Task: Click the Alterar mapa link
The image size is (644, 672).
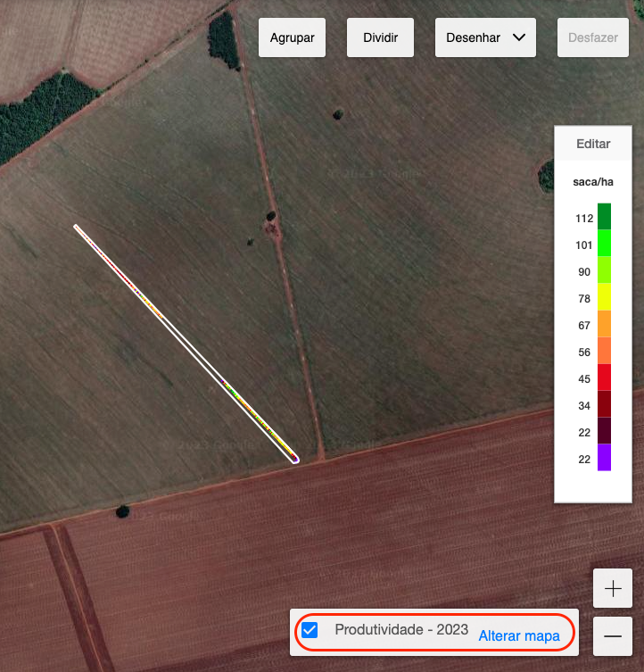Action: click(x=519, y=635)
